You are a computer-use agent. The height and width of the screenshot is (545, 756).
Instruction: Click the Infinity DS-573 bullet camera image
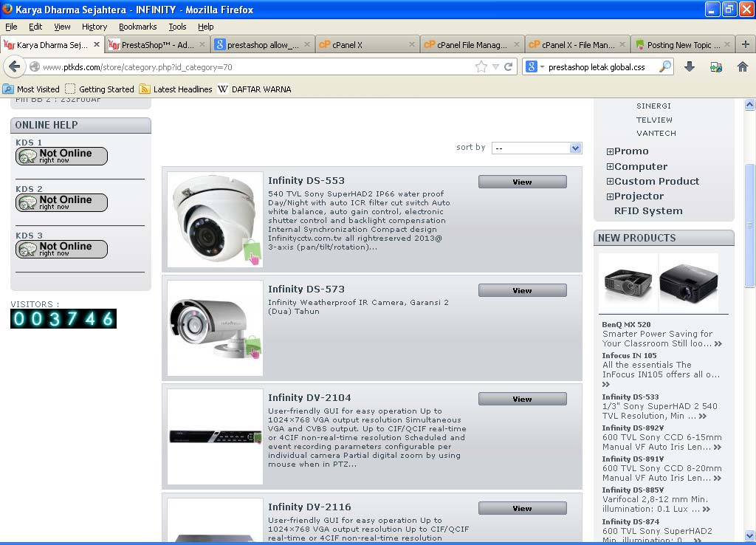coord(215,328)
